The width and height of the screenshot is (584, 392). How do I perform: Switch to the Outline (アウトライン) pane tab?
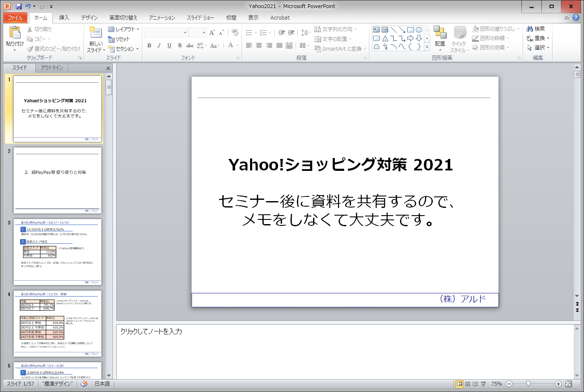[52, 68]
